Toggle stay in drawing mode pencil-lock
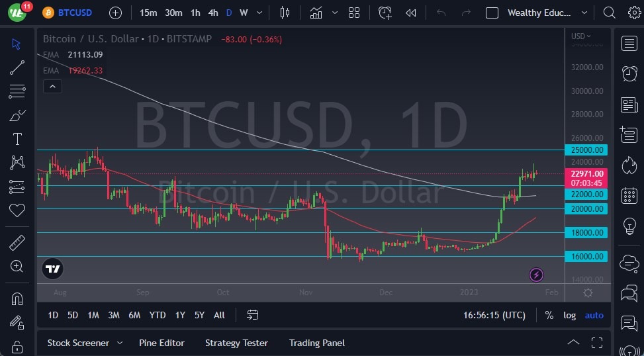 point(17,322)
